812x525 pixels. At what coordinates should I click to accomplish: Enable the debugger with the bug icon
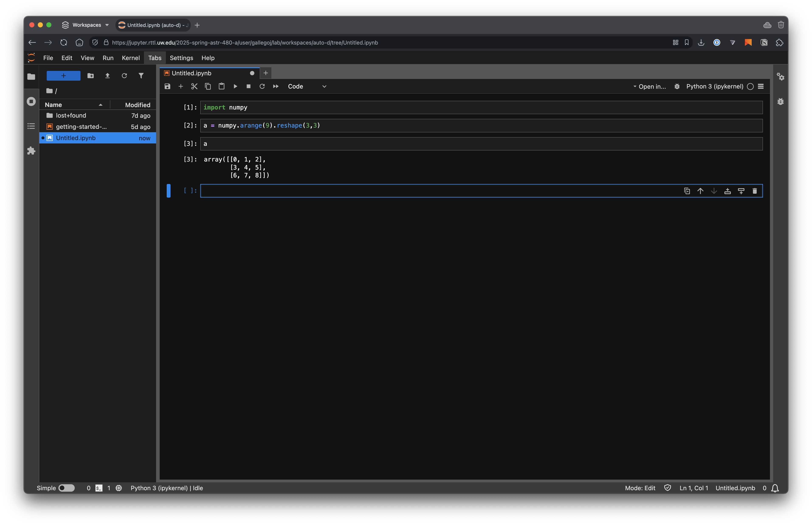point(677,86)
